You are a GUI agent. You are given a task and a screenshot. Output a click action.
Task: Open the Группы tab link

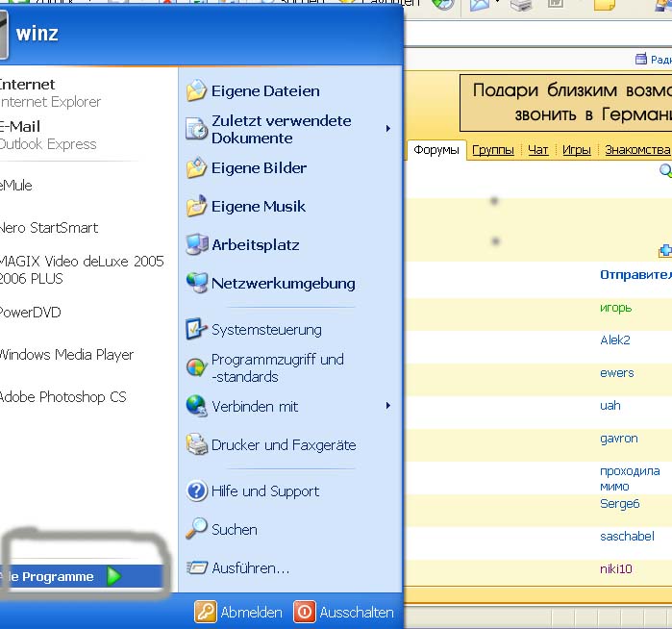493,150
